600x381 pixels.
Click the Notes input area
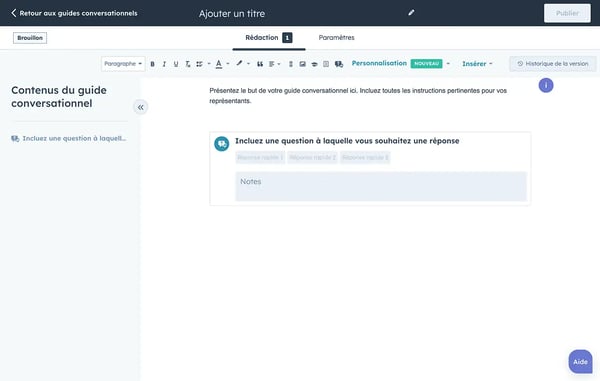381,186
